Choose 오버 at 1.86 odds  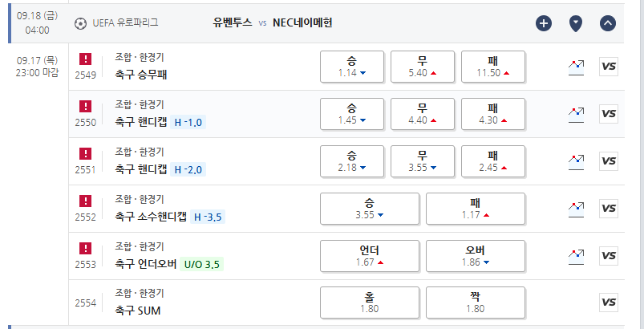point(476,256)
